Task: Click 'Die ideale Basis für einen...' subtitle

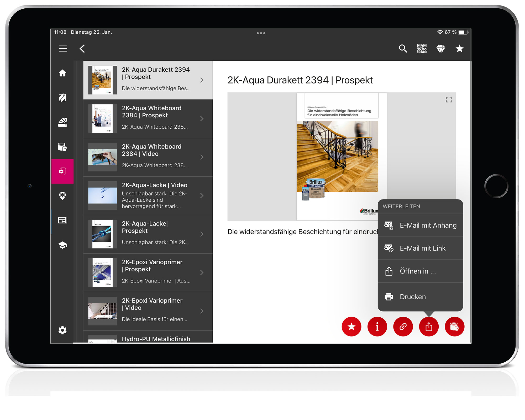Action: tap(154, 319)
